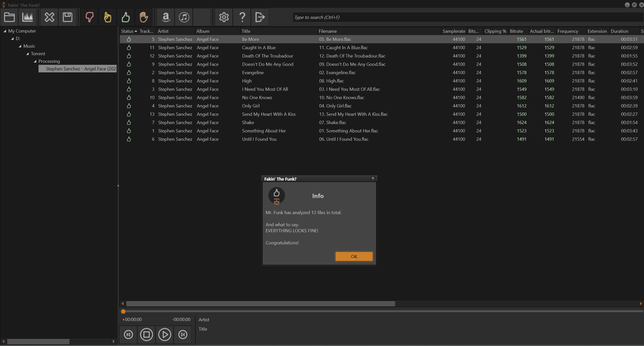Click the open folder toolbar icon
Screen dimensions: 644x346
point(9,17)
